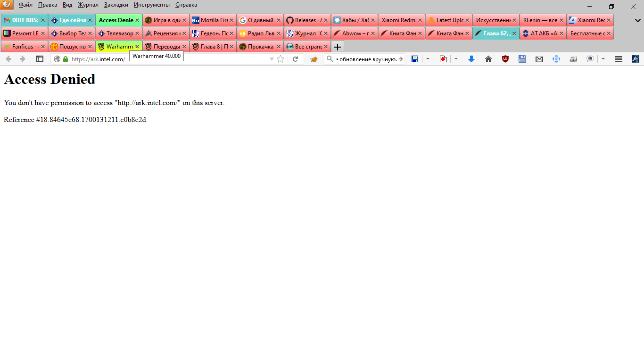Click the Reference number line text

pyautogui.click(x=75, y=120)
